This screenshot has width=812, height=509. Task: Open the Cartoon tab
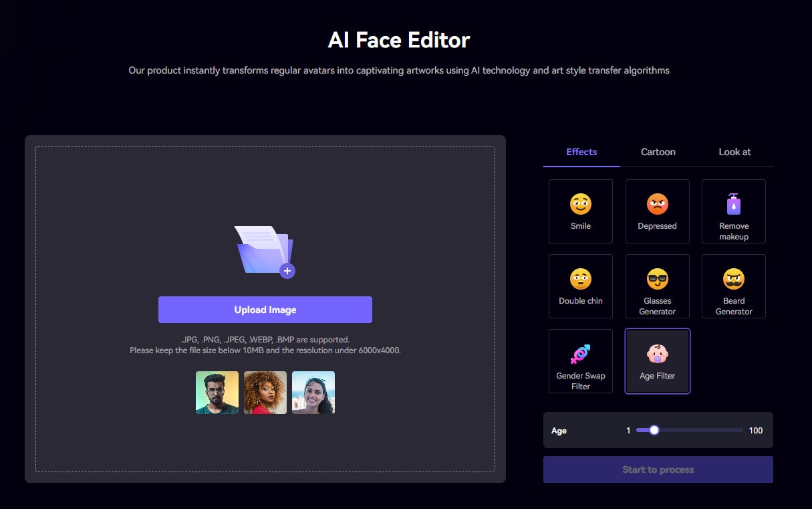[658, 152]
